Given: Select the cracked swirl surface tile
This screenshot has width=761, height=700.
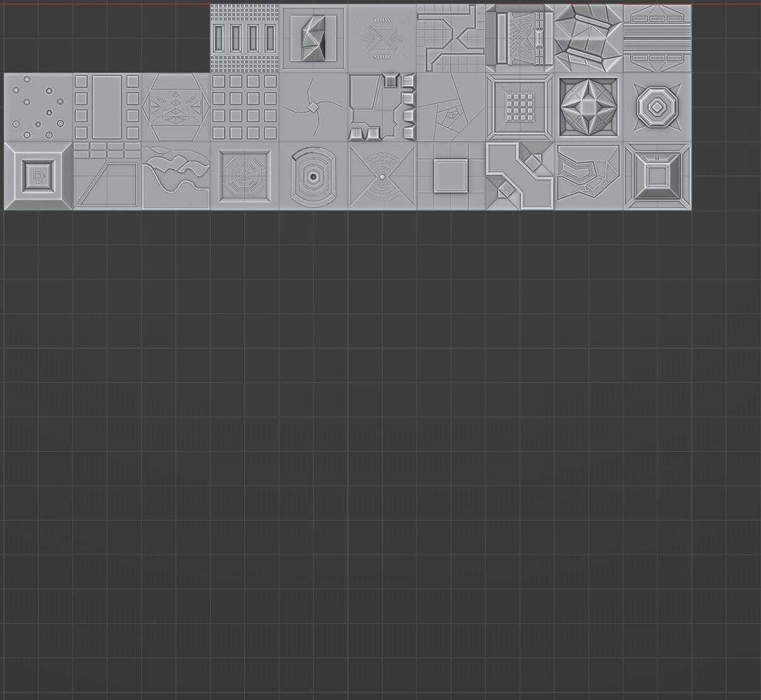Looking at the screenshot, I should click(313, 106).
